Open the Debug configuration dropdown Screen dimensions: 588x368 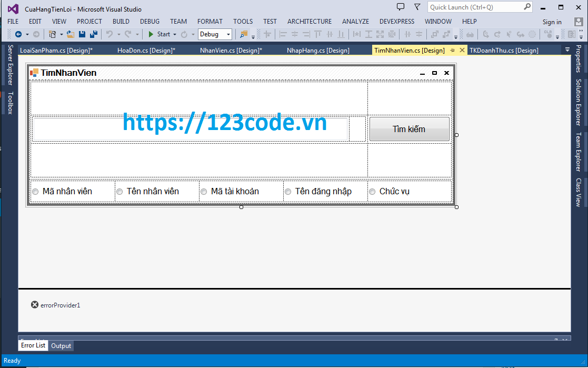[x=230, y=33]
